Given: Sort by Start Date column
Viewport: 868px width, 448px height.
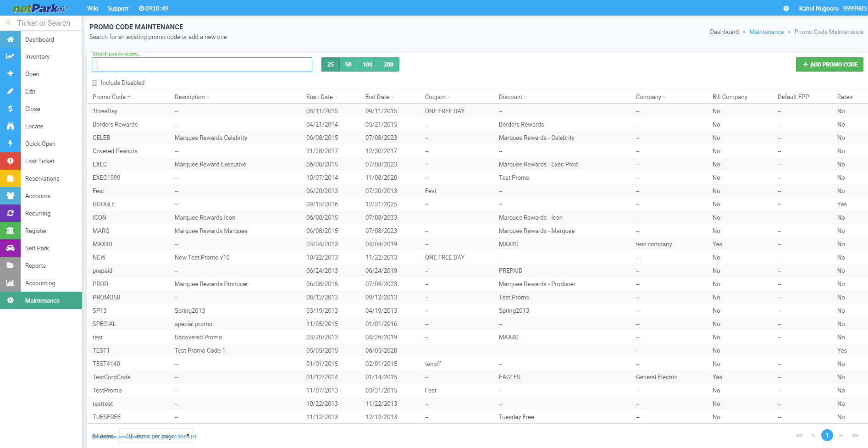Looking at the screenshot, I should [x=321, y=97].
